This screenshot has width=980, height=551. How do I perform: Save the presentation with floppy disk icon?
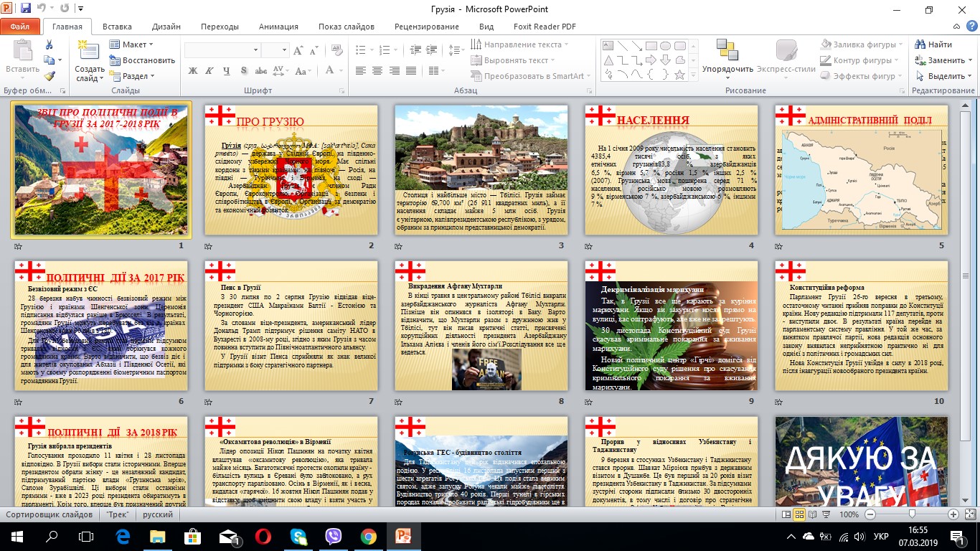point(26,9)
